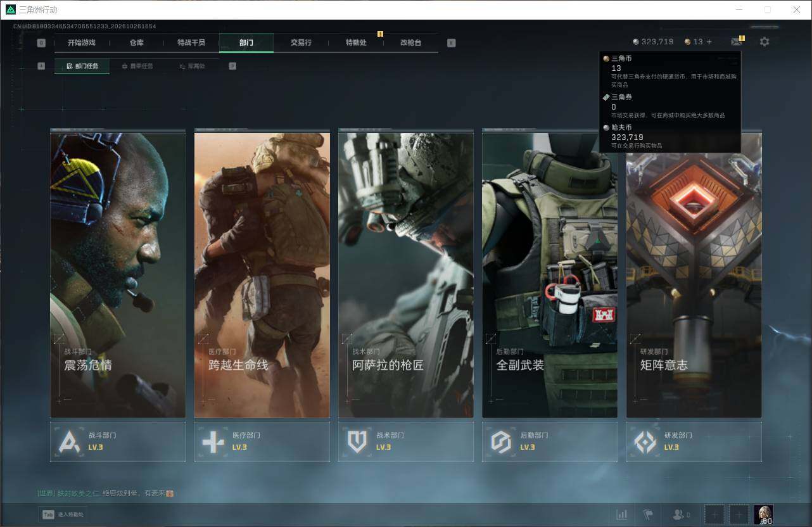The width and height of the screenshot is (812, 527).
Task: Click the second empty teammate plus slot
Action: click(739, 515)
